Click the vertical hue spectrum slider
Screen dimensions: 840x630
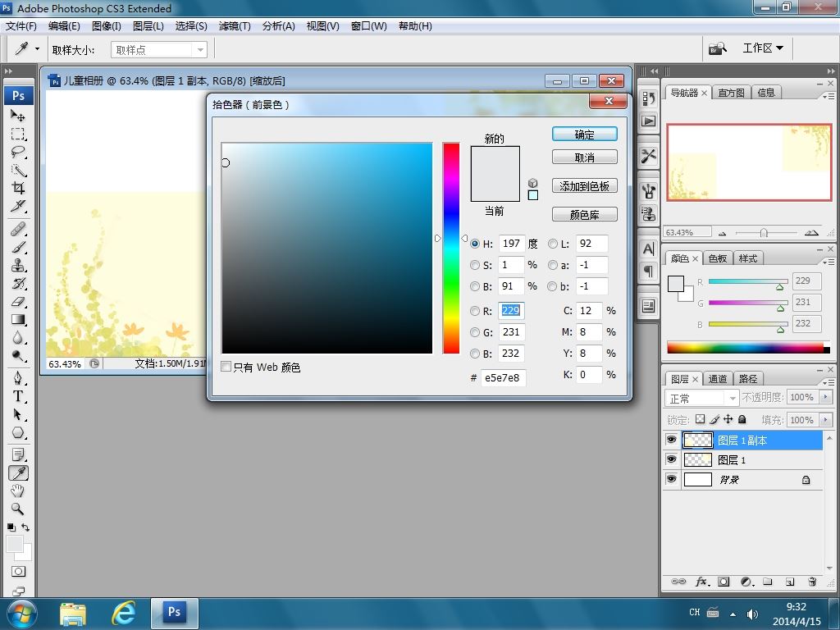(x=451, y=248)
